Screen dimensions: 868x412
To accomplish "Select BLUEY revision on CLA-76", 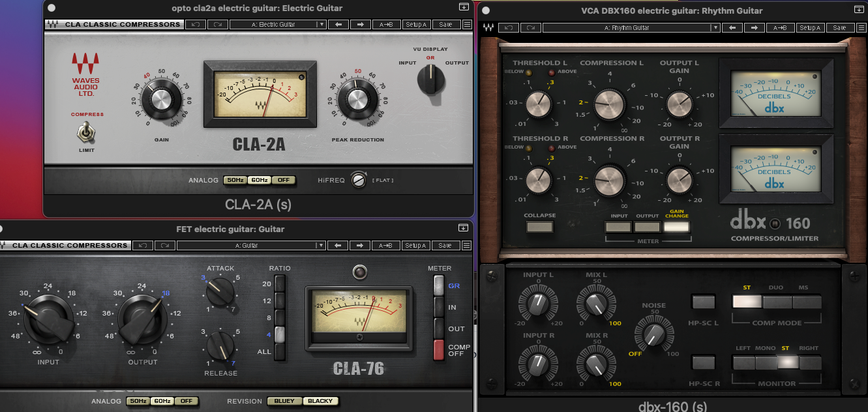I will pos(284,401).
